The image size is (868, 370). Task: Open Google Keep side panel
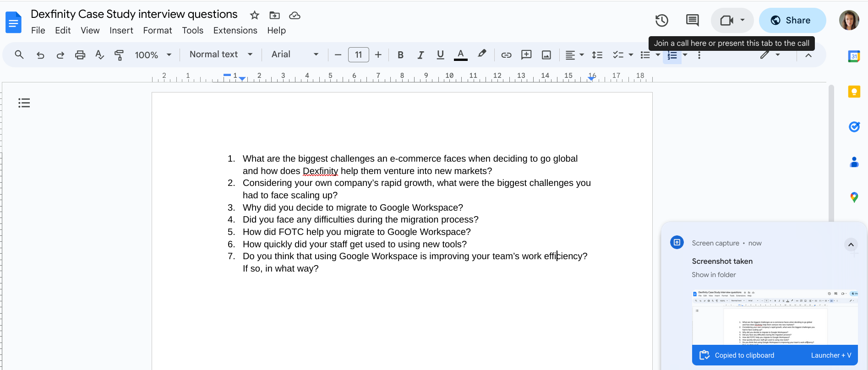854,92
